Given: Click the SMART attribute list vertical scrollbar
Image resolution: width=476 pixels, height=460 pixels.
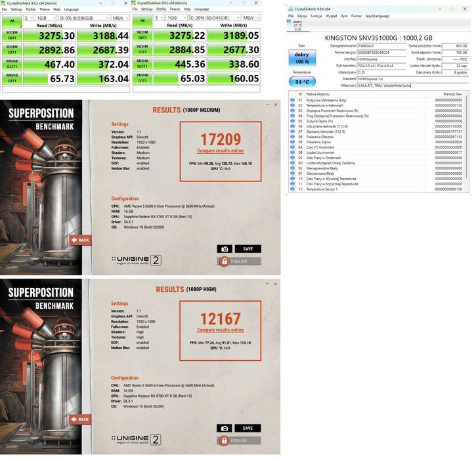Looking at the screenshot, I should tap(467, 137).
